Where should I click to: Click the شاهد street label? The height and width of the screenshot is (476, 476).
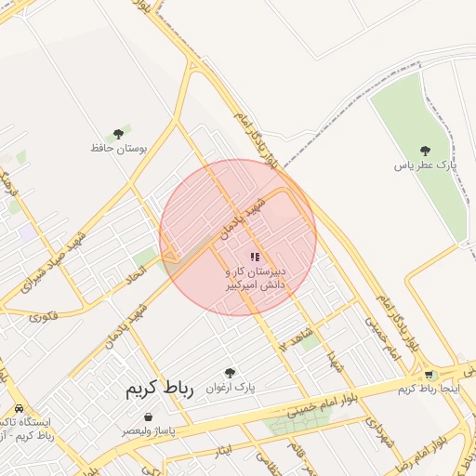click(x=301, y=338)
